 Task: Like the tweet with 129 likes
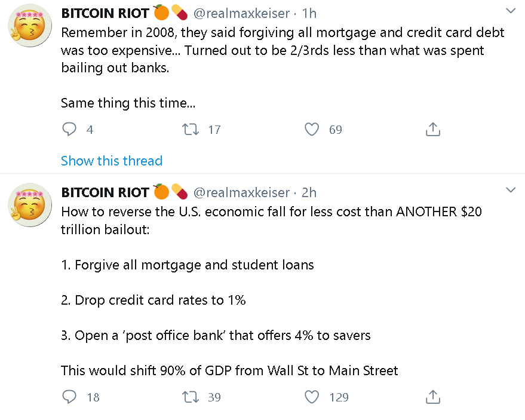pyautogui.click(x=312, y=397)
